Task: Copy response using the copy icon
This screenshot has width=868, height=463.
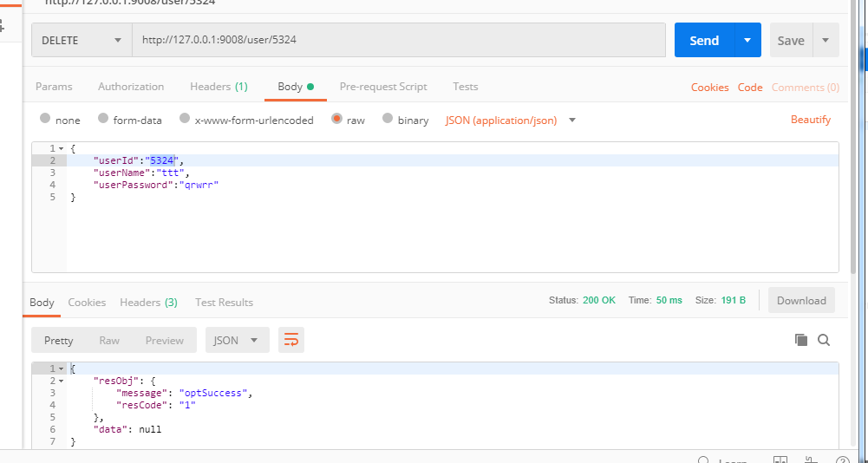Action: coord(801,340)
